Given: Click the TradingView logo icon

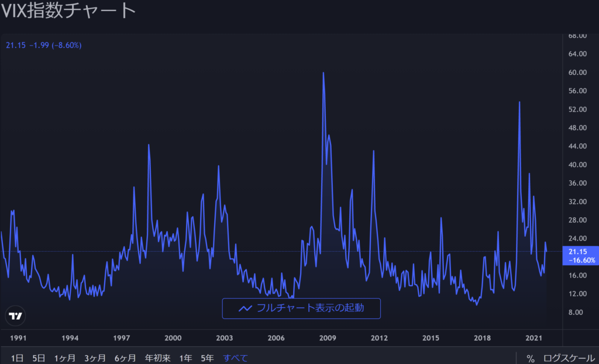Looking at the screenshot, I should 16,316.
